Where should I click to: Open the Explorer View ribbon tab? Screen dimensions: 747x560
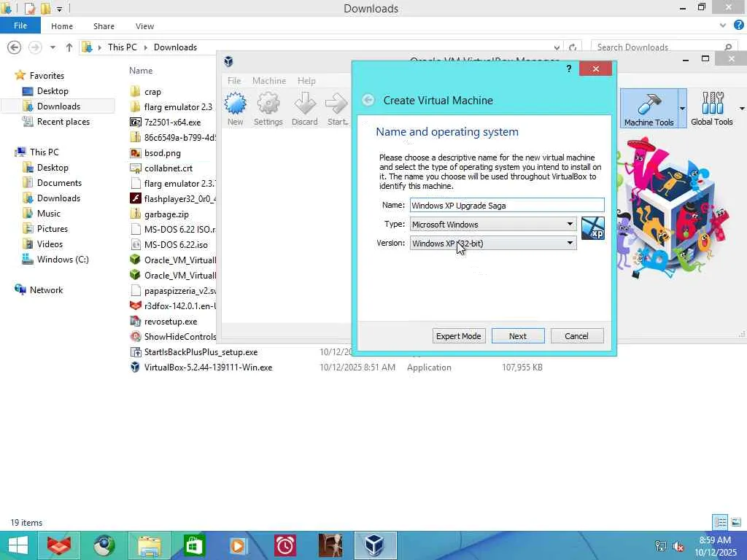point(144,26)
